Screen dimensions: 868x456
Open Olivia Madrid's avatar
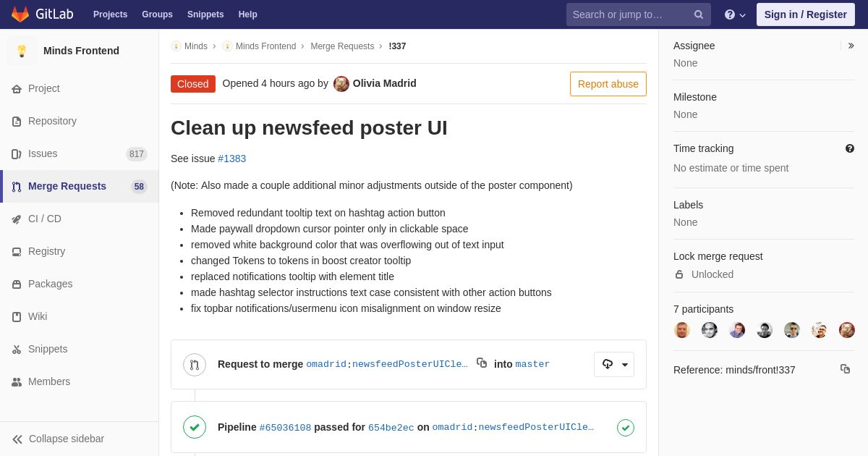click(x=341, y=84)
